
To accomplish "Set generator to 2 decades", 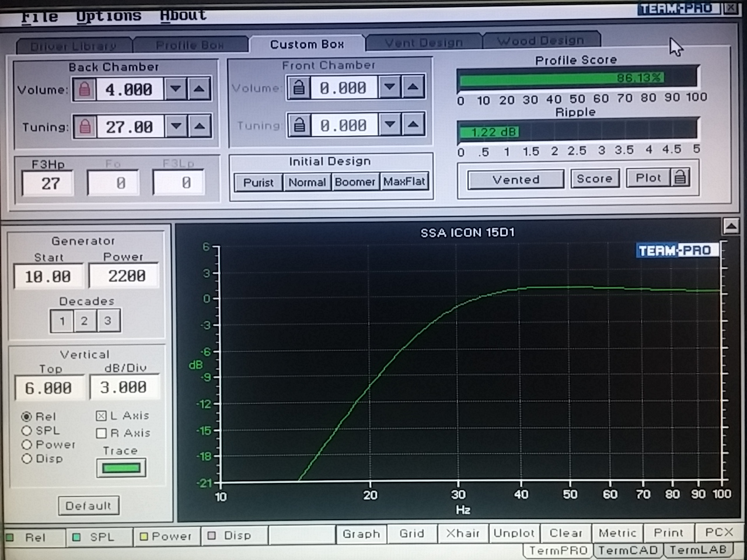I will (x=85, y=321).
